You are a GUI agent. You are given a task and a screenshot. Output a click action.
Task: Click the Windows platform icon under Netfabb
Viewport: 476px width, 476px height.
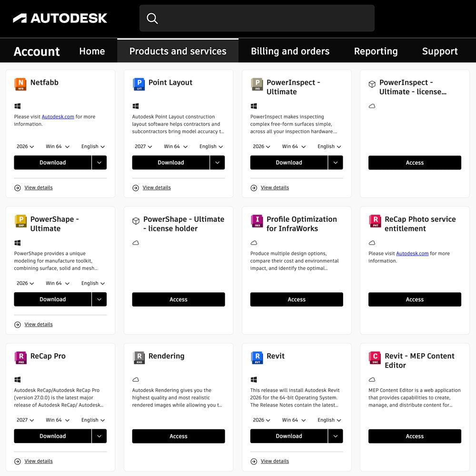(x=18, y=106)
